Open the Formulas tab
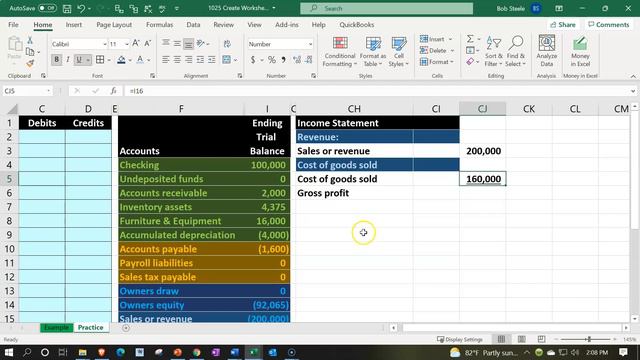Viewport: 640px width, 360px height. (160, 25)
